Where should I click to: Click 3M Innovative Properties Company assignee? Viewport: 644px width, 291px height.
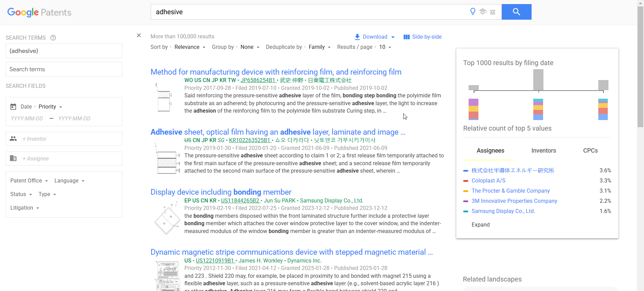[x=514, y=201]
